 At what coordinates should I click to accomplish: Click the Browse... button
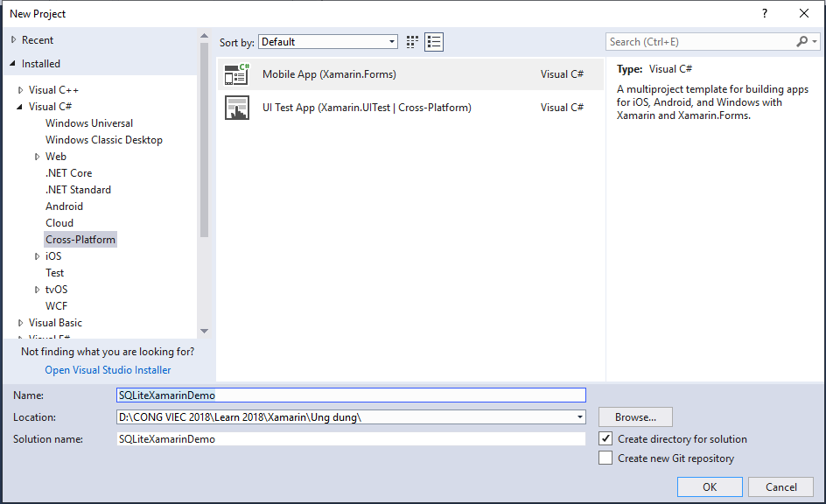(x=635, y=417)
